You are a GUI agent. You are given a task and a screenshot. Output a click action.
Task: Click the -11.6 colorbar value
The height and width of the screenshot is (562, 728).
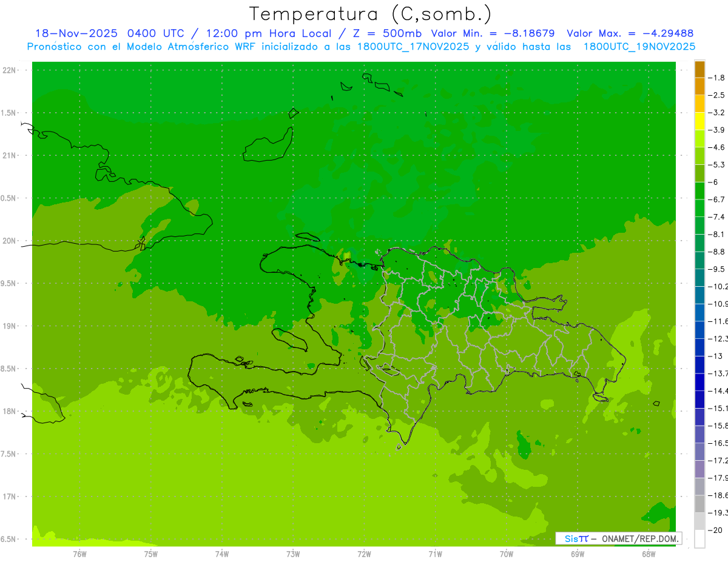pyautogui.click(x=718, y=321)
